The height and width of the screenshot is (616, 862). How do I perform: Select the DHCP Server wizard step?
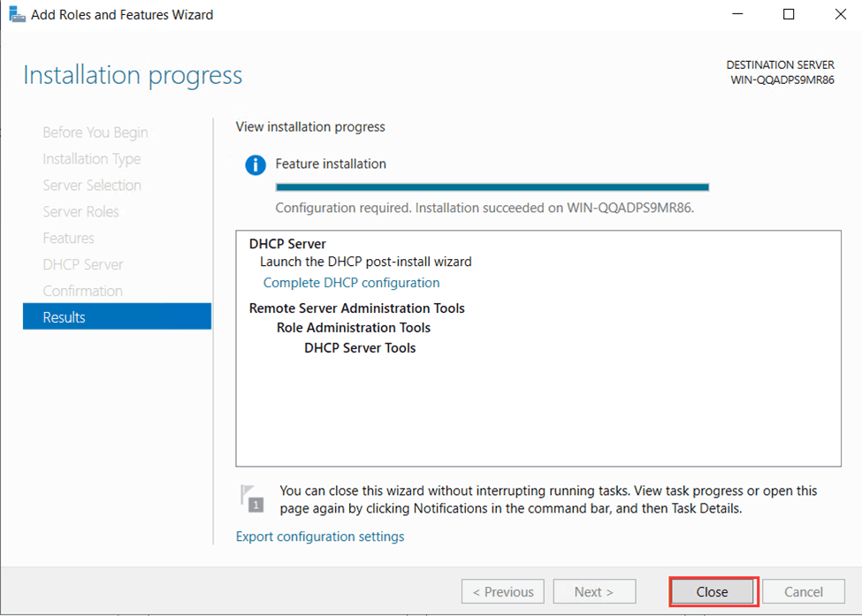pyautogui.click(x=82, y=263)
